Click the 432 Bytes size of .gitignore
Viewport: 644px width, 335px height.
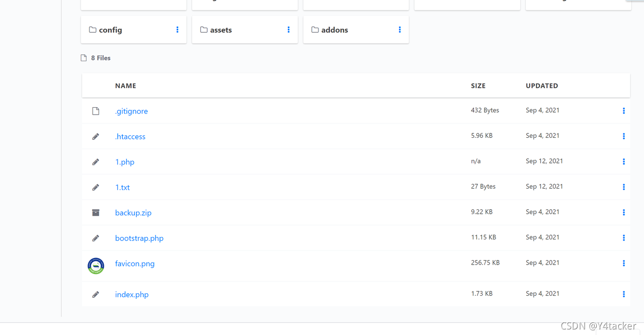(x=485, y=110)
